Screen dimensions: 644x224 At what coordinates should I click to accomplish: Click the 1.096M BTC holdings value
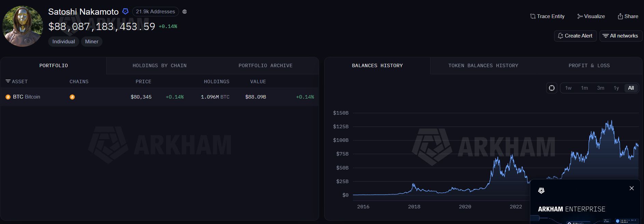pyautogui.click(x=215, y=97)
